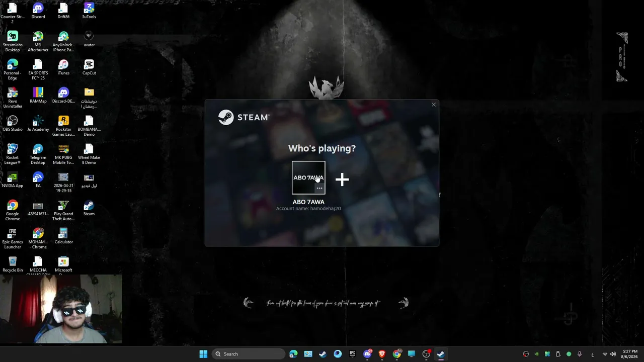Click the Account name: hamodehaj20 text
The height and width of the screenshot is (362, 644).
(x=308, y=209)
